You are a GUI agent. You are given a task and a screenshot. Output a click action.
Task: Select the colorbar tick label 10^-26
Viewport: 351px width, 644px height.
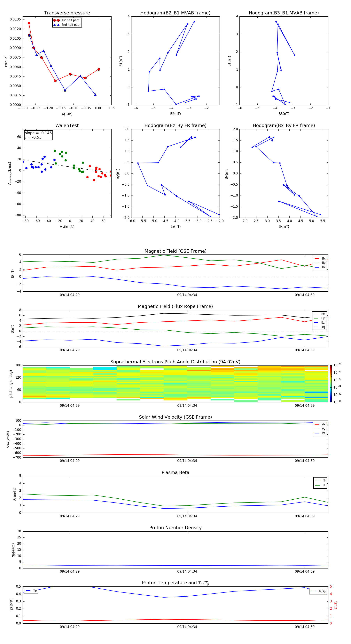[337, 365]
